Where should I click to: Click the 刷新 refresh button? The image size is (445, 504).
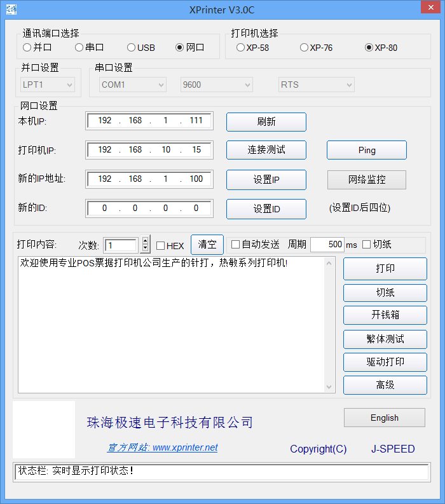coord(266,122)
